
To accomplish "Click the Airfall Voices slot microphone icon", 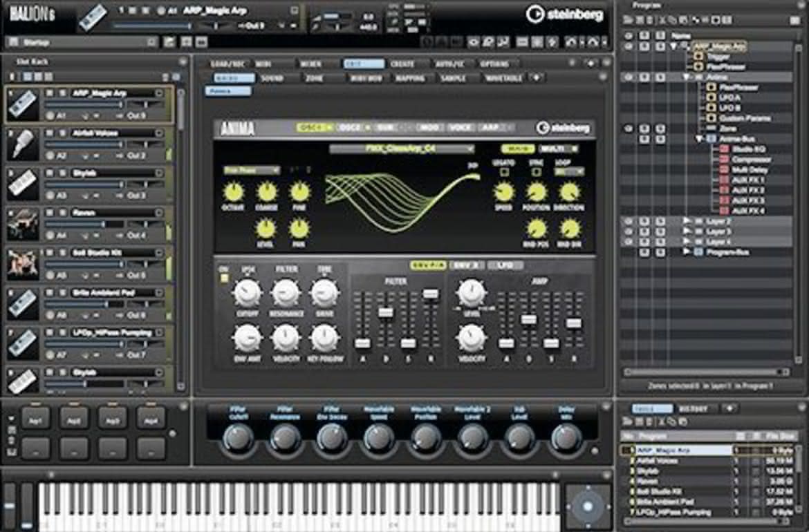I will tap(23, 144).
